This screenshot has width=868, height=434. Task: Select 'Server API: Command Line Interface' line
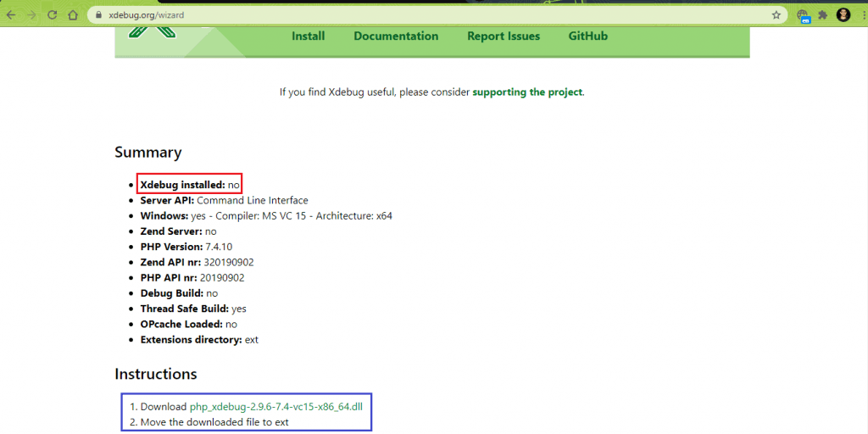224,200
